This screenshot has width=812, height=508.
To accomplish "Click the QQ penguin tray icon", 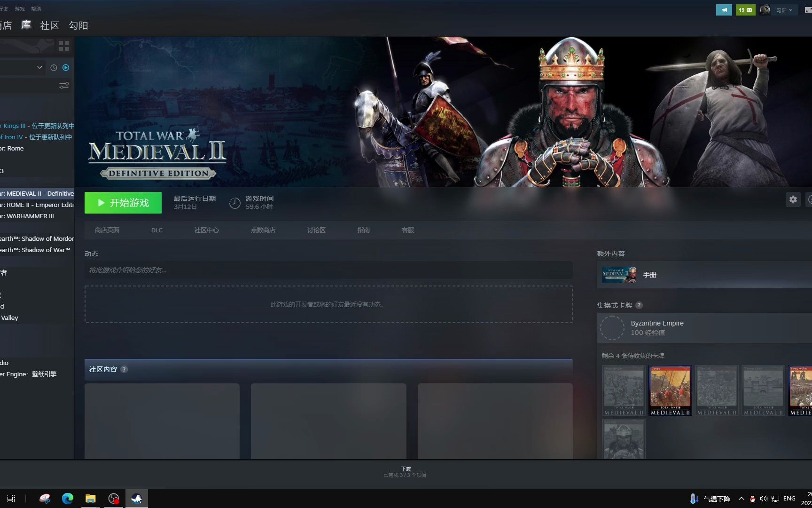I will coord(752,499).
